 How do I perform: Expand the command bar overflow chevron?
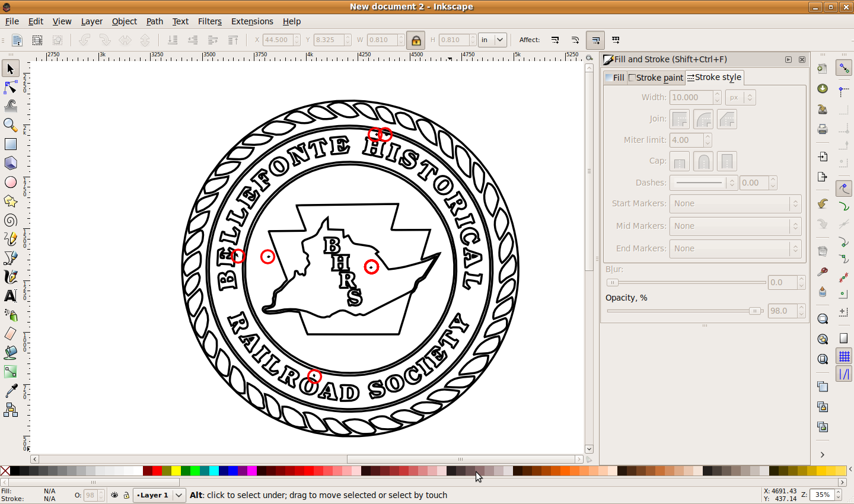point(823,455)
